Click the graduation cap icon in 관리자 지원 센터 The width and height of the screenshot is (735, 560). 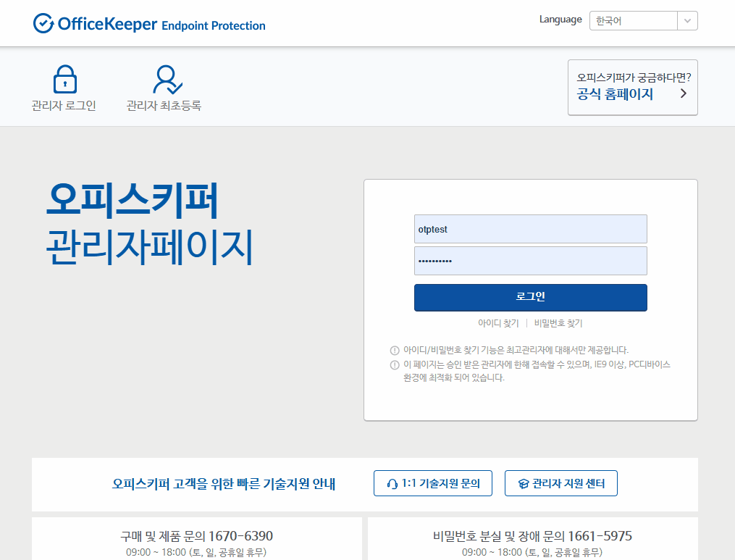[524, 484]
